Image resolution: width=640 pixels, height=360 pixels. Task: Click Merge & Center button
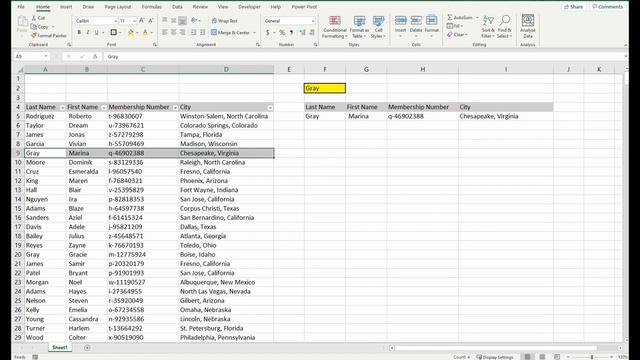pos(230,32)
